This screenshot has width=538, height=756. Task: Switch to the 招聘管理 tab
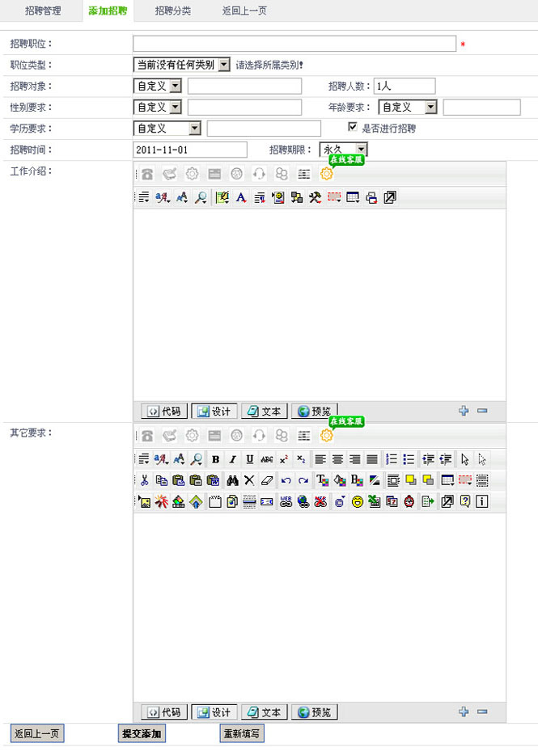coord(42,11)
